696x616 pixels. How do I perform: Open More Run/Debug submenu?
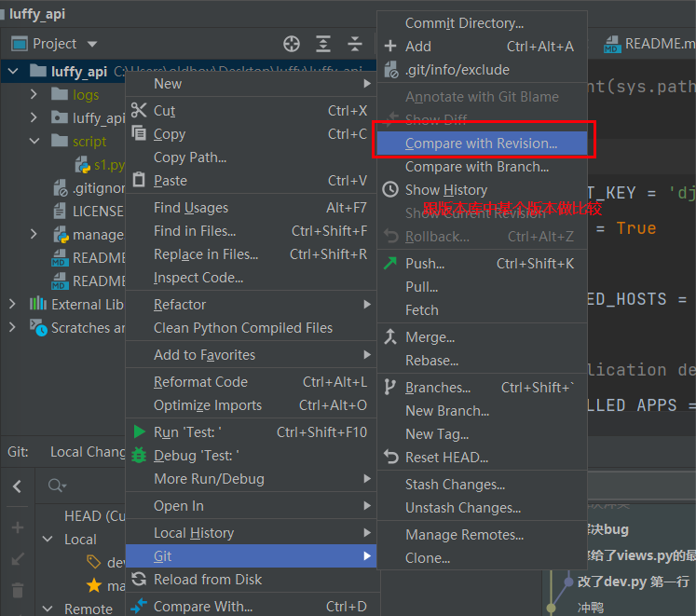252,479
